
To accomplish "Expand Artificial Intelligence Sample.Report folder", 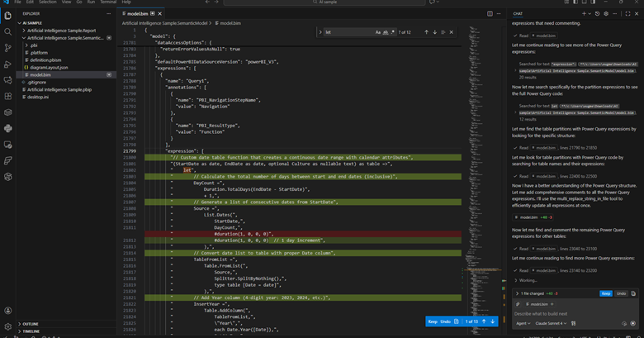I will pos(62,31).
